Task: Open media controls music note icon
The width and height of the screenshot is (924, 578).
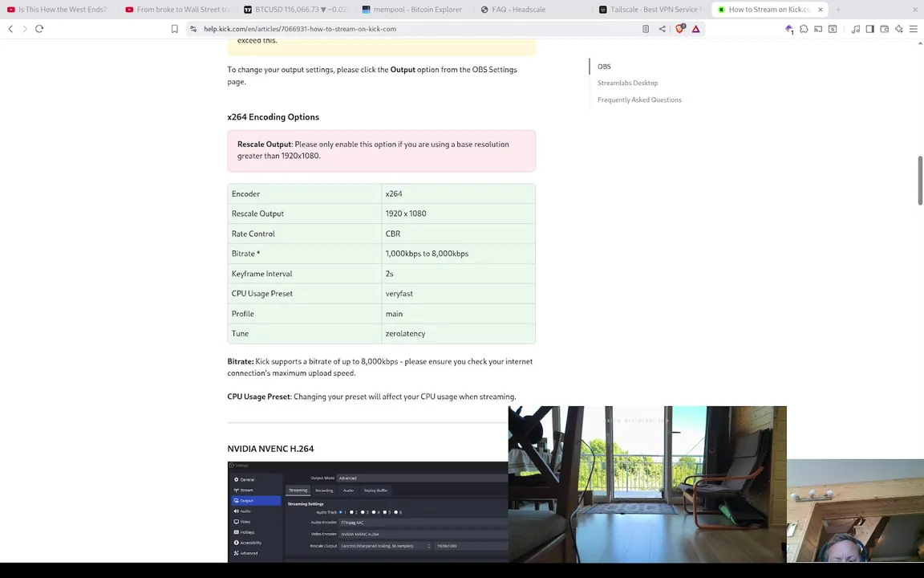Action: coord(856,29)
